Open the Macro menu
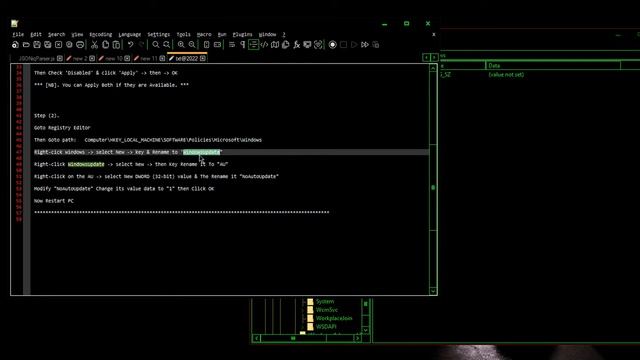This screenshot has width=640, height=360. point(204,34)
